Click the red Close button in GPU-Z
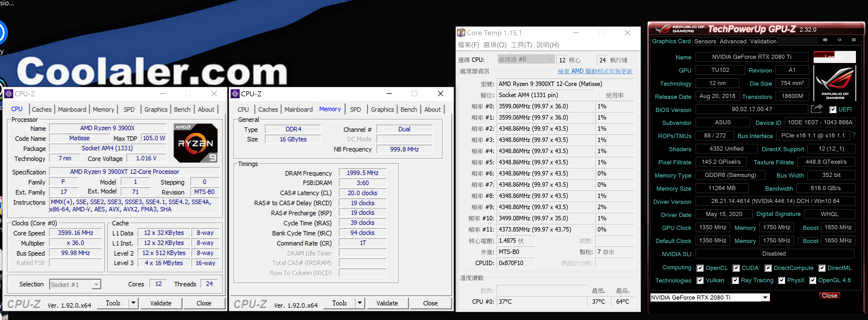 (x=829, y=295)
